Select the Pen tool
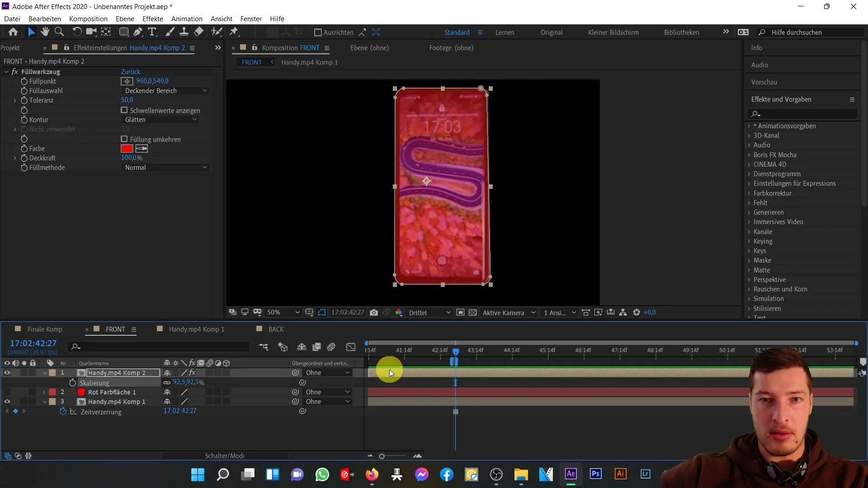868x488 pixels. click(x=138, y=32)
